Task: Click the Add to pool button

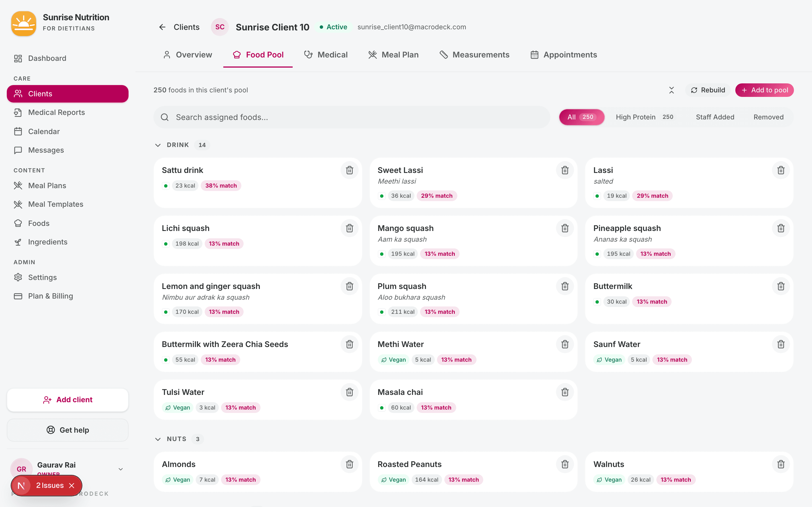Action: 764,90
